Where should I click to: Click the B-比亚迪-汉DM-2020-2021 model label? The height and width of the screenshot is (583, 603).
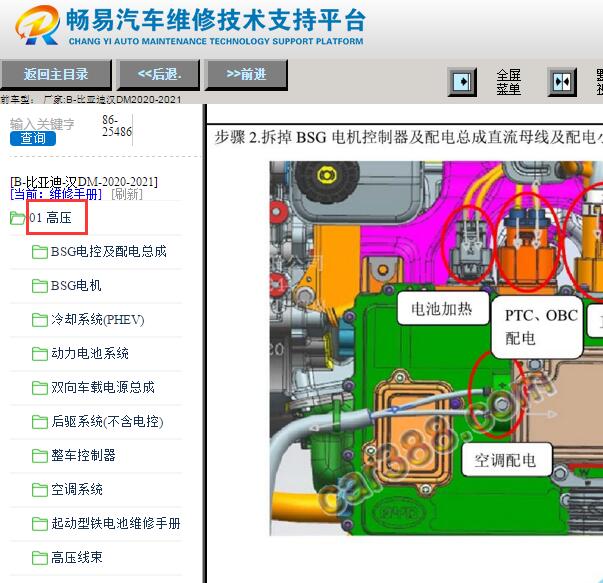(84, 182)
